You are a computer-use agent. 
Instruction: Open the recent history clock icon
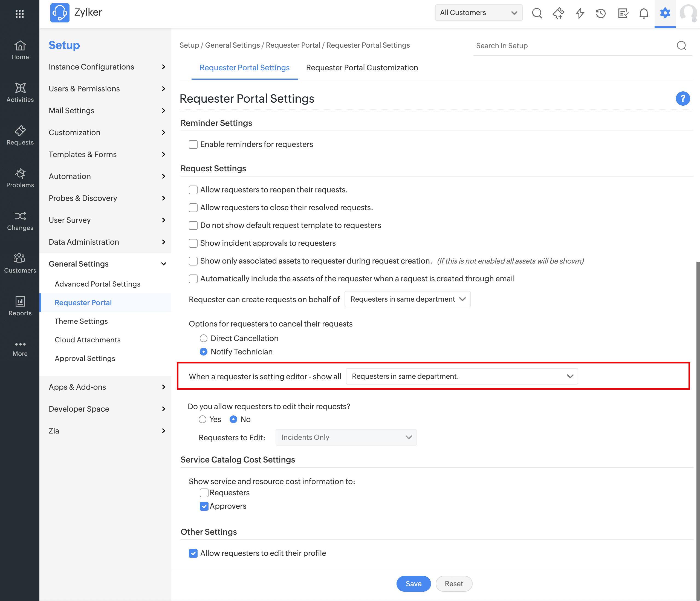click(601, 13)
